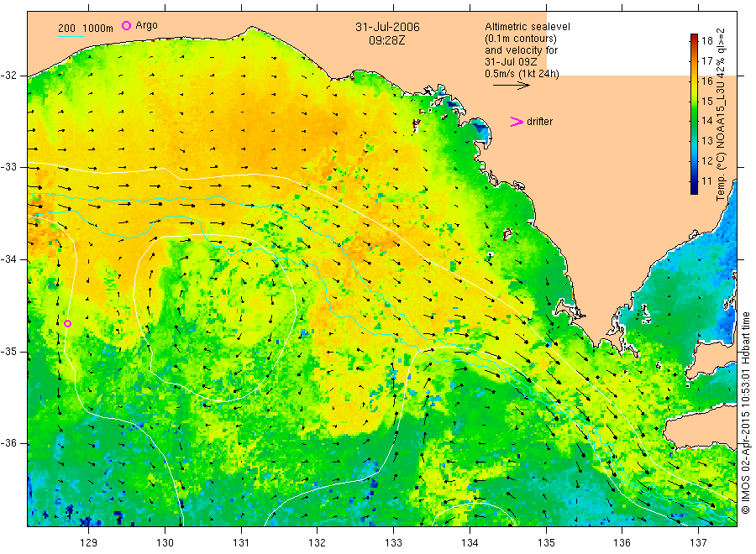Screen dimensions: 756x554
Task: Click the colorbar value label '11'
Action: (x=706, y=181)
